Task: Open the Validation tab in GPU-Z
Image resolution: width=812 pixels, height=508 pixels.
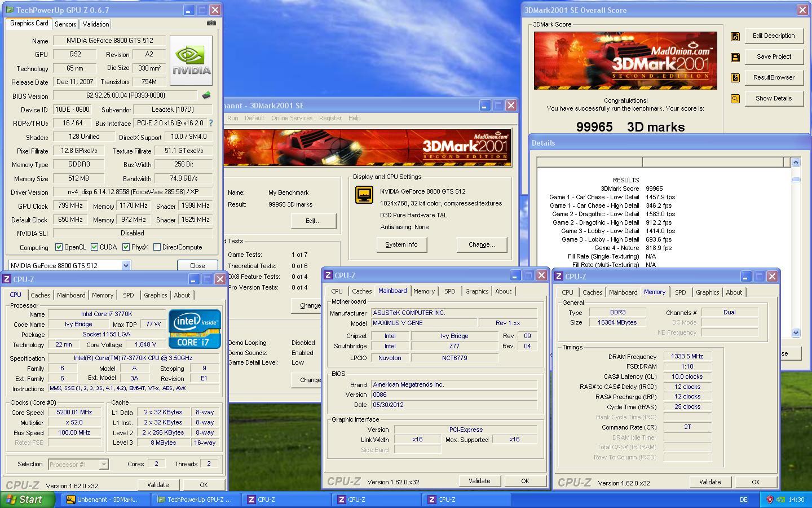Action: pos(95,24)
